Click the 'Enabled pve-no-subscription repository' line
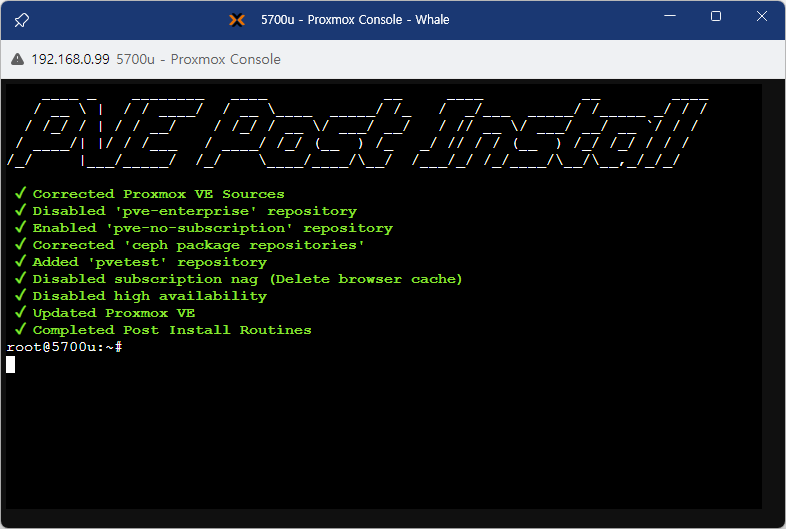Image resolution: width=786 pixels, height=529 pixels. (x=212, y=228)
